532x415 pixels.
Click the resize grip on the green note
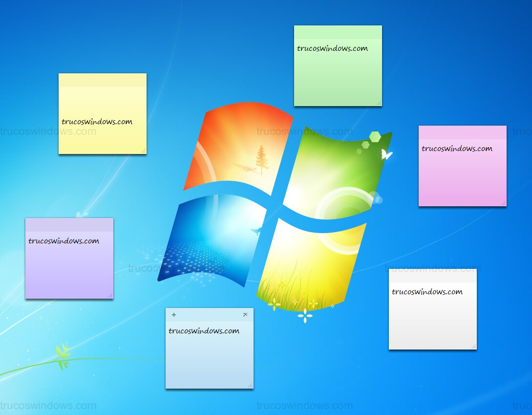coord(379,103)
